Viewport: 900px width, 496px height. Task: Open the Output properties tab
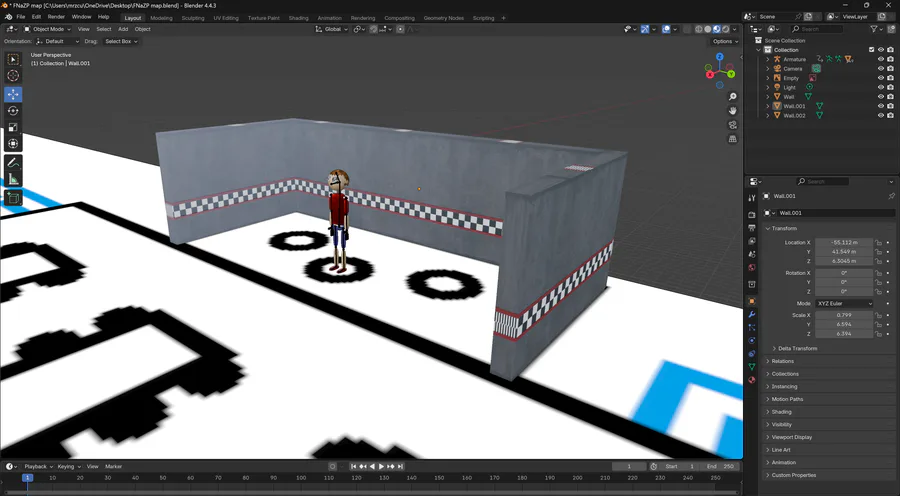(752, 228)
